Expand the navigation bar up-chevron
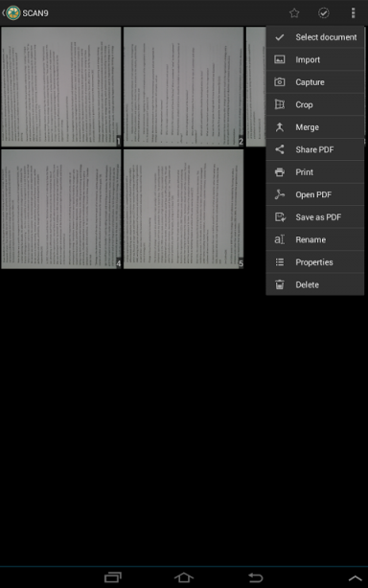Viewport: 368px width, 588px height. click(x=356, y=578)
